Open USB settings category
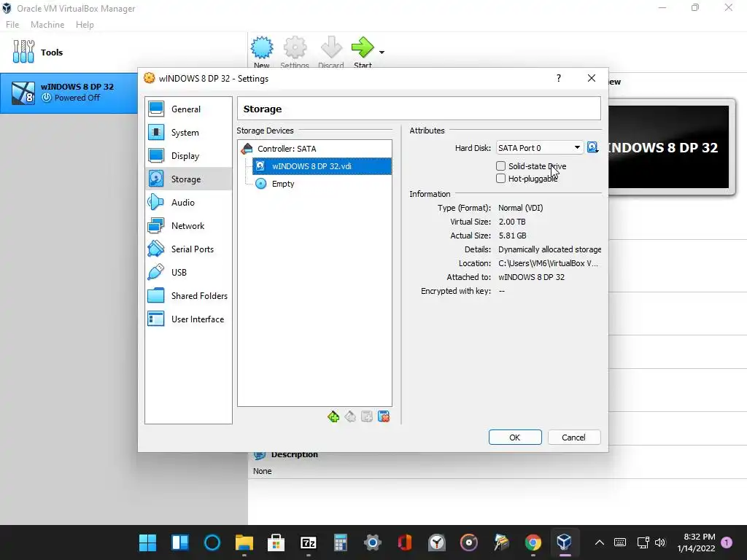 point(188,273)
